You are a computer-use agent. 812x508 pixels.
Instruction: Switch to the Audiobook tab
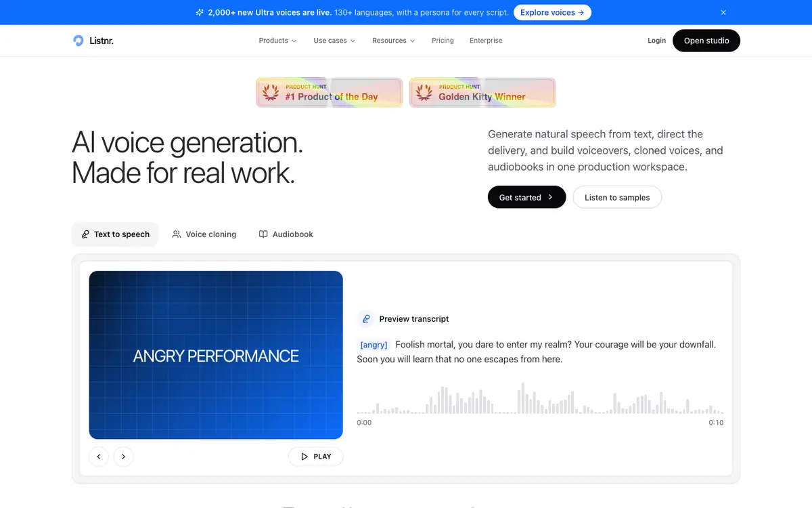pos(286,234)
